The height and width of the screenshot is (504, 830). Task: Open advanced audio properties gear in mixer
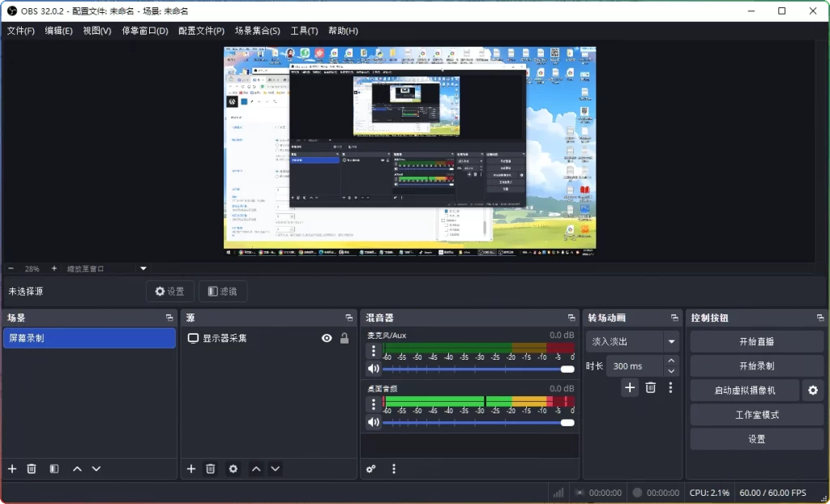click(370, 468)
